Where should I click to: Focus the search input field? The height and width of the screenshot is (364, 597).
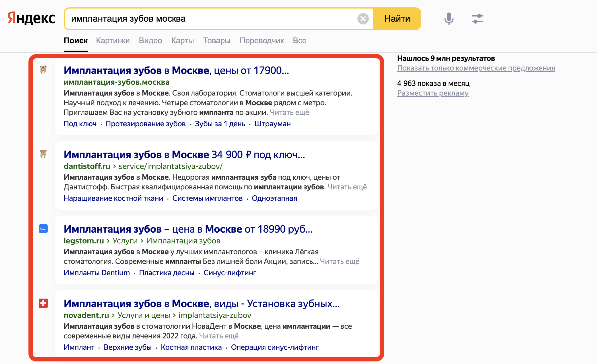pos(211,19)
